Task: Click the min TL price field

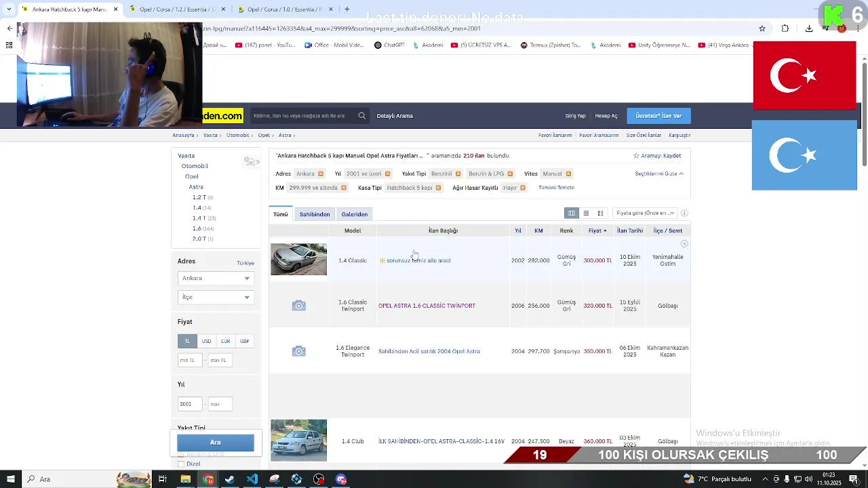Action: (190, 360)
